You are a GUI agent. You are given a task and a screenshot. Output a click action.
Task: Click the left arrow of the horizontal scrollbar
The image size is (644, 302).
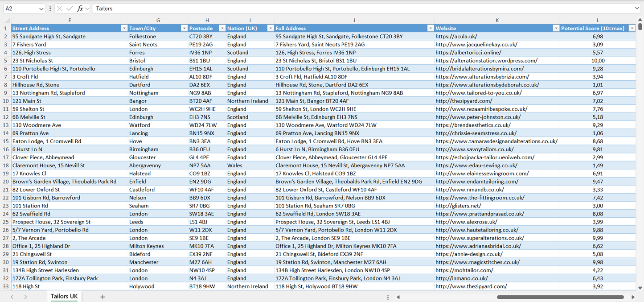398,297
